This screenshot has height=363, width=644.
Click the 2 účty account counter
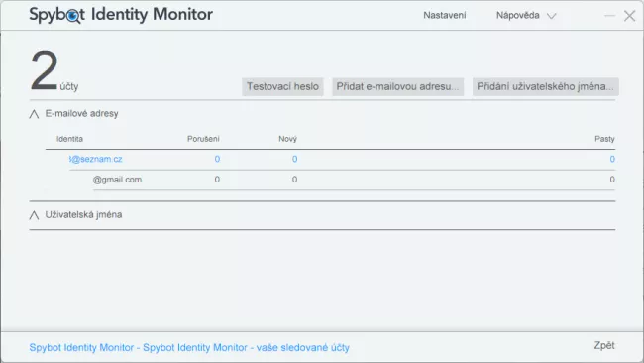tap(54, 71)
